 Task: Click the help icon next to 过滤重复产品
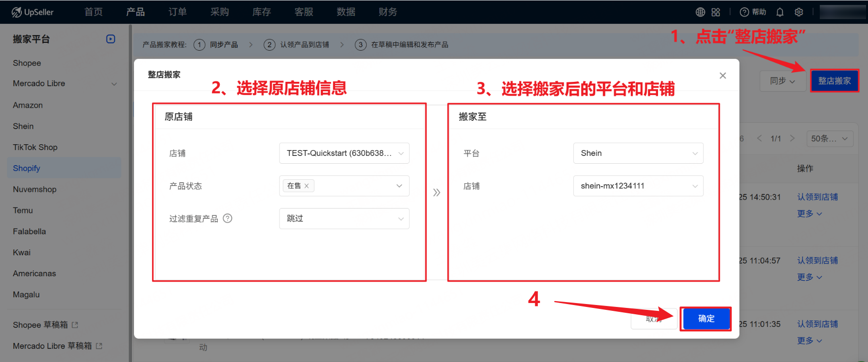tap(227, 218)
